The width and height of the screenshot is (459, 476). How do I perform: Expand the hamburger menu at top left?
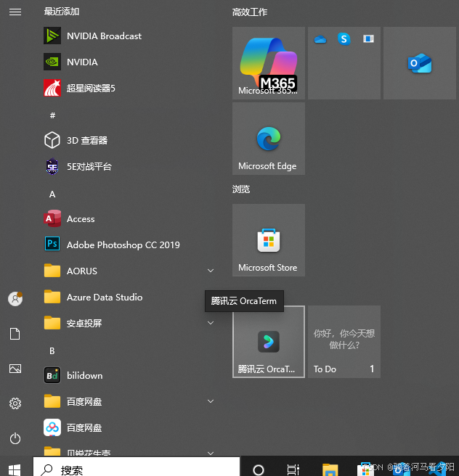tap(15, 12)
